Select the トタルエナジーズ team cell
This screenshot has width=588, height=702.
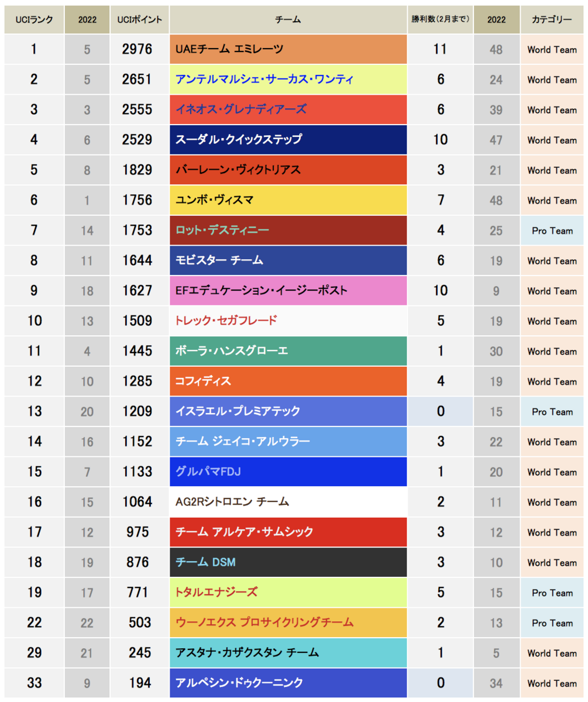(x=288, y=593)
